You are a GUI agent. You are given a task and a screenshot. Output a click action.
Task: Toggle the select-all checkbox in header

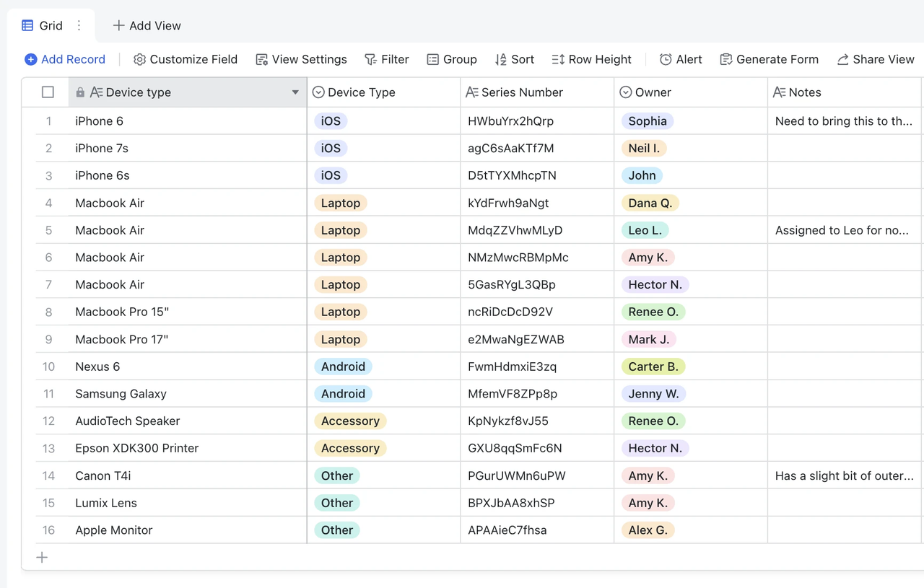click(x=48, y=92)
